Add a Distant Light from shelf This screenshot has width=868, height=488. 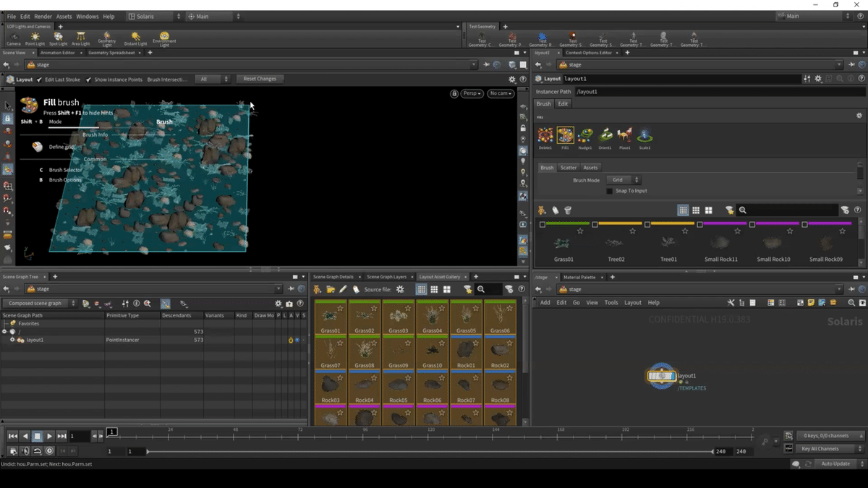pyautogui.click(x=135, y=37)
